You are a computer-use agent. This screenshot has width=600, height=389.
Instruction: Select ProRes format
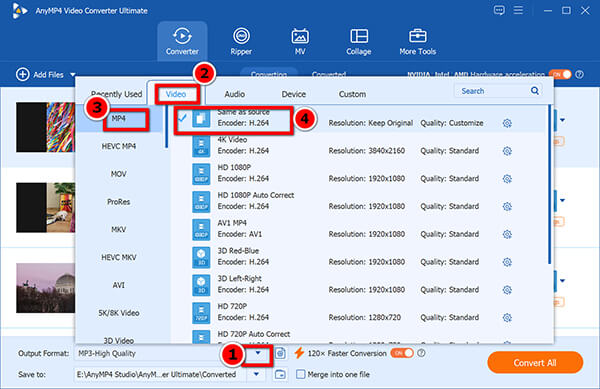119,202
